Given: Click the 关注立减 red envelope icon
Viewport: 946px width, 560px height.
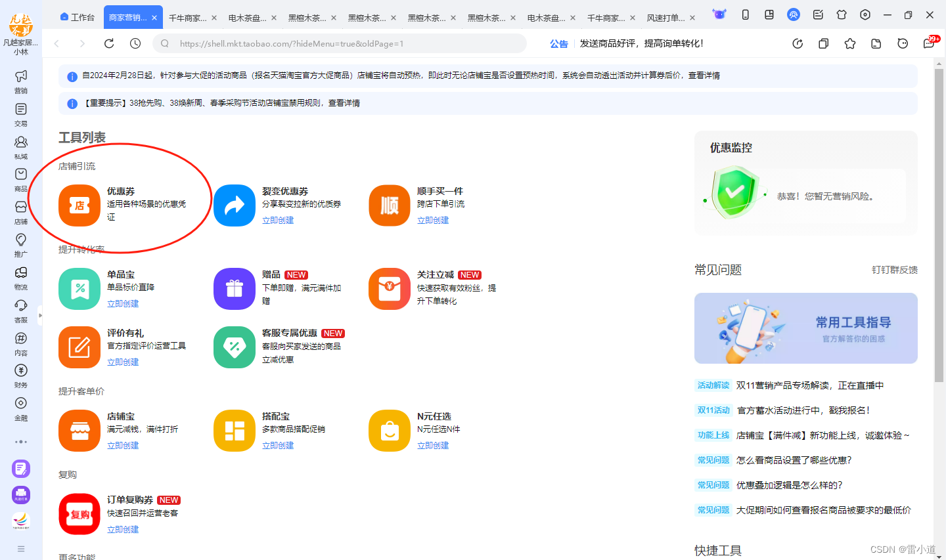Looking at the screenshot, I should 390,289.
